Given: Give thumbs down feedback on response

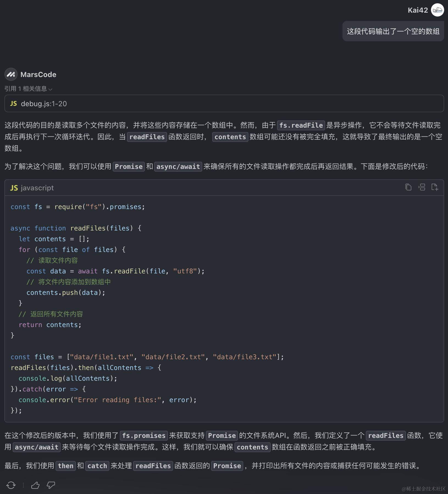Looking at the screenshot, I should [51, 485].
